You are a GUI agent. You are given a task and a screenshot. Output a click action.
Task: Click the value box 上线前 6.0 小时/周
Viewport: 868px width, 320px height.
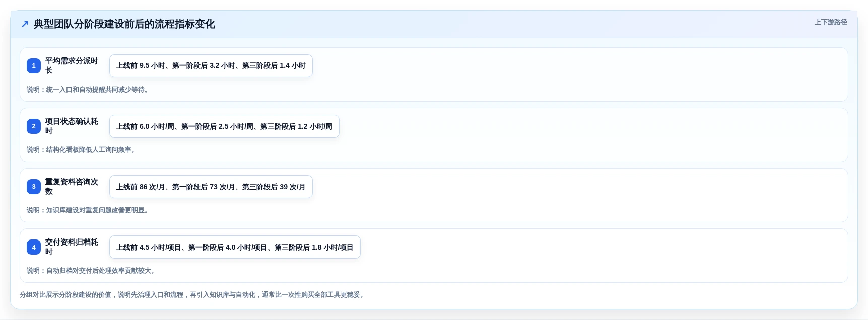click(x=224, y=126)
